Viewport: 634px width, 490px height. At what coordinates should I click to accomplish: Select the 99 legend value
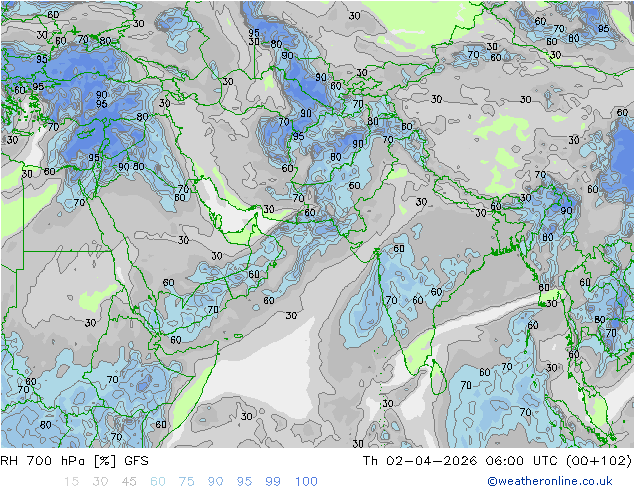click(273, 481)
